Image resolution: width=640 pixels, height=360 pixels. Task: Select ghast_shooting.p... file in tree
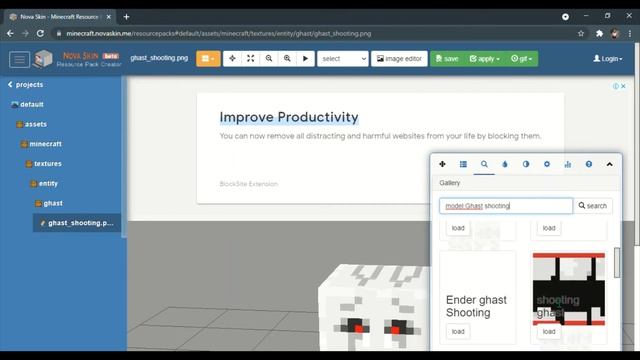tap(77, 223)
